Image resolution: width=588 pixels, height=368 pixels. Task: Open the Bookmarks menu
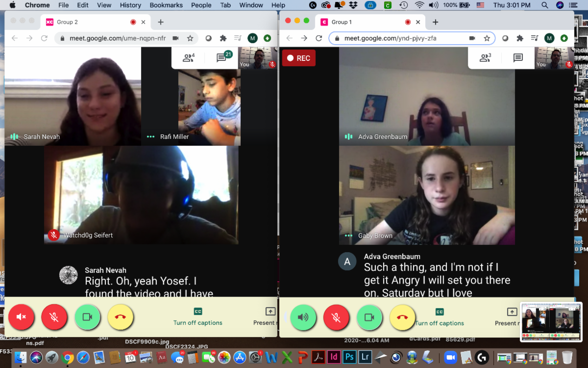(x=166, y=5)
